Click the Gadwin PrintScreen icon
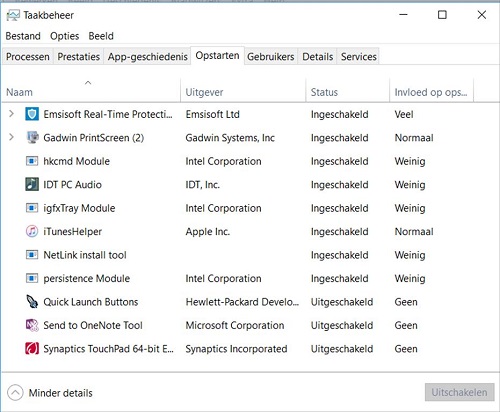Viewport: 500px width, 412px height. [x=32, y=138]
